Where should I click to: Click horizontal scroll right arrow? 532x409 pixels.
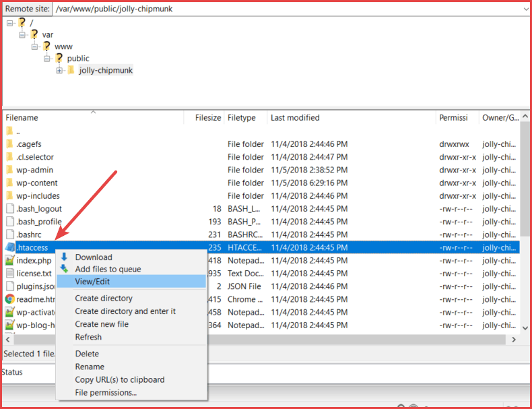[514, 340]
